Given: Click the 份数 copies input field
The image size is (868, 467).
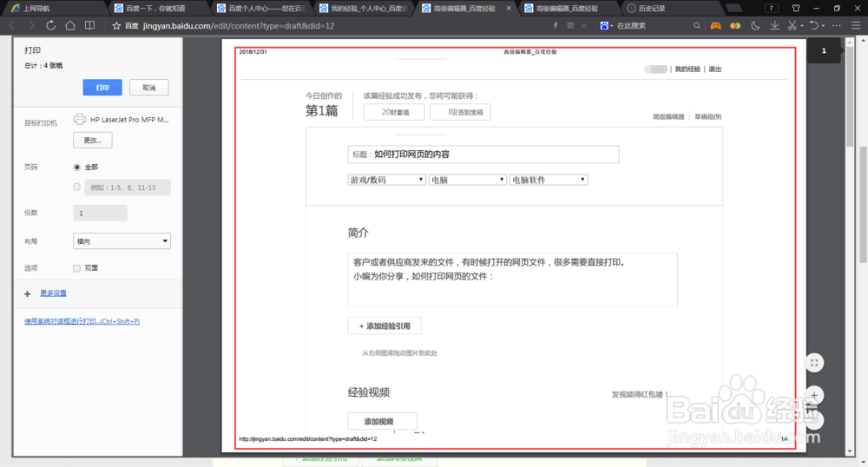Looking at the screenshot, I should [x=100, y=213].
